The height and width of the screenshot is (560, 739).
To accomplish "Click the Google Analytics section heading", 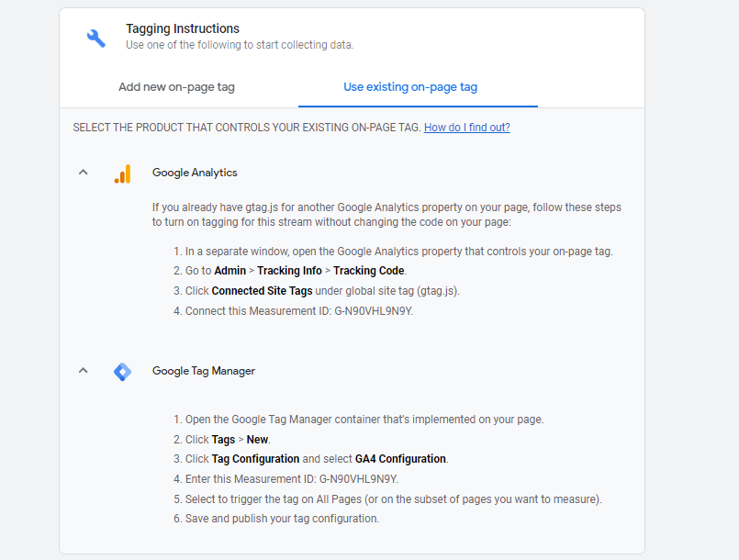I will [x=195, y=173].
